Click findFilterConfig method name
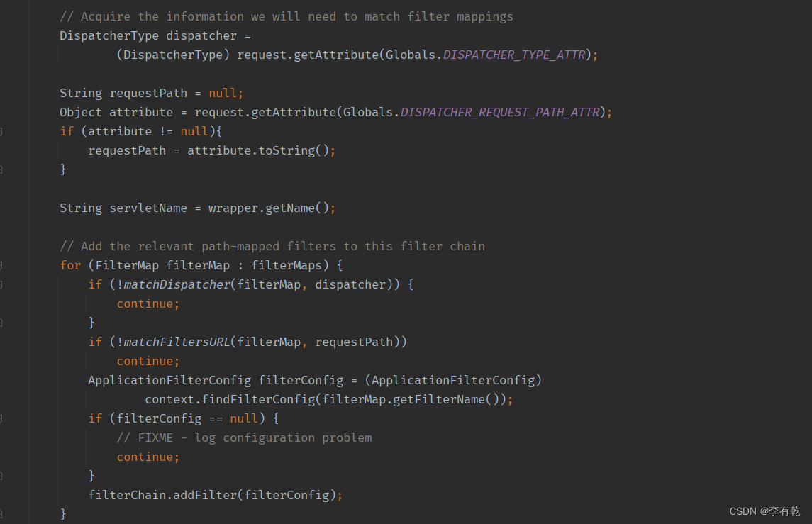Image resolution: width=812 pixels, height=524 pixels. pyautogui.click(x=258, y=399)
